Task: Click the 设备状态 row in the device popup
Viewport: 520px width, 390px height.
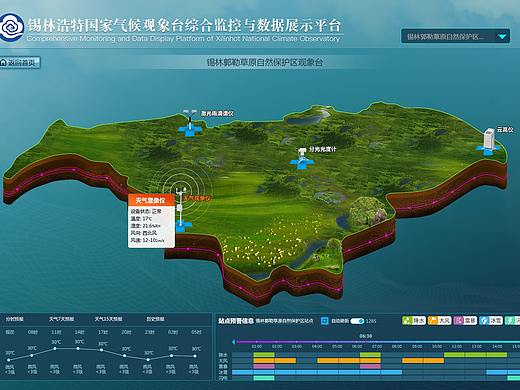Action: click(146, 211)
